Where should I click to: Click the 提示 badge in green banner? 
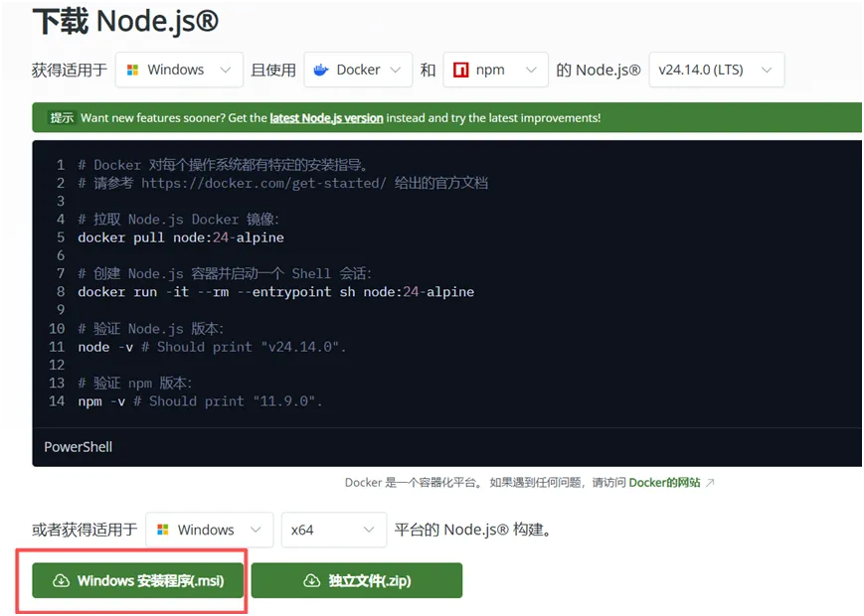[62, 118]
